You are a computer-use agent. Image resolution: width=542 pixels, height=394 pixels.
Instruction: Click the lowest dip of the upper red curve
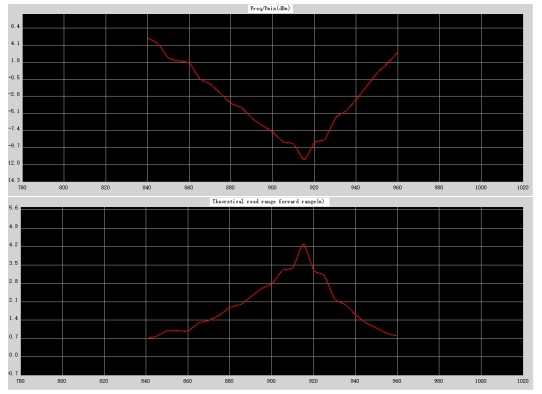coord(304,159)
